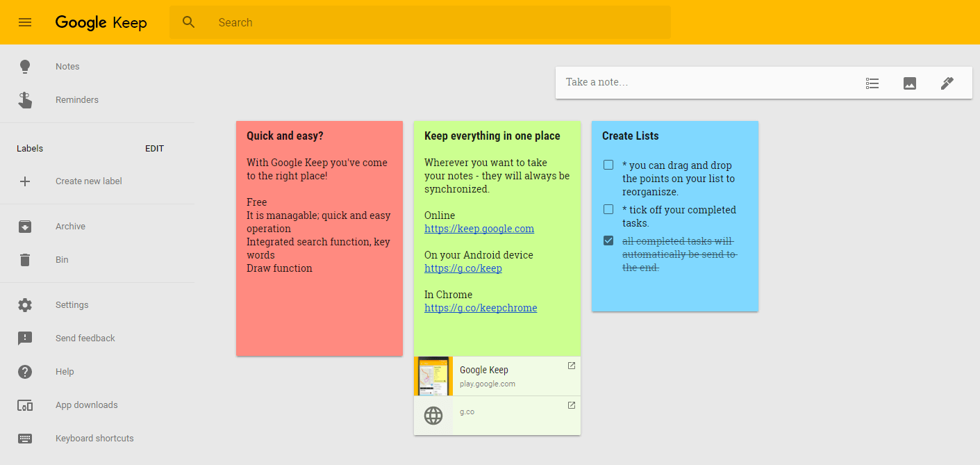Open the hamburger main menu
Screen dimensions: 980x465
click(25, 22)
